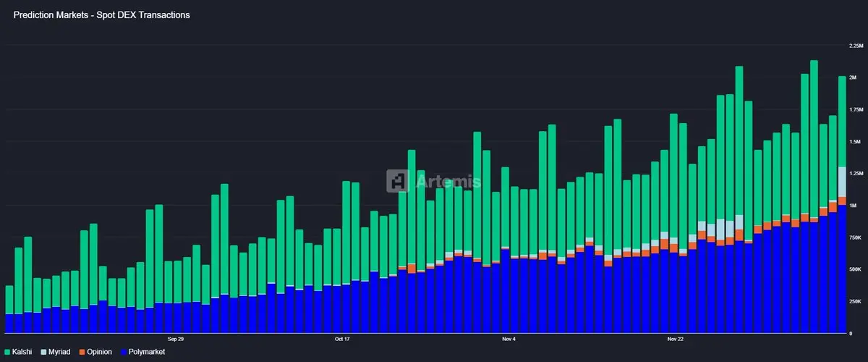The image size is (868, 362).
Task: Click the 1.25M y-axis label
Action: (856, 173)
